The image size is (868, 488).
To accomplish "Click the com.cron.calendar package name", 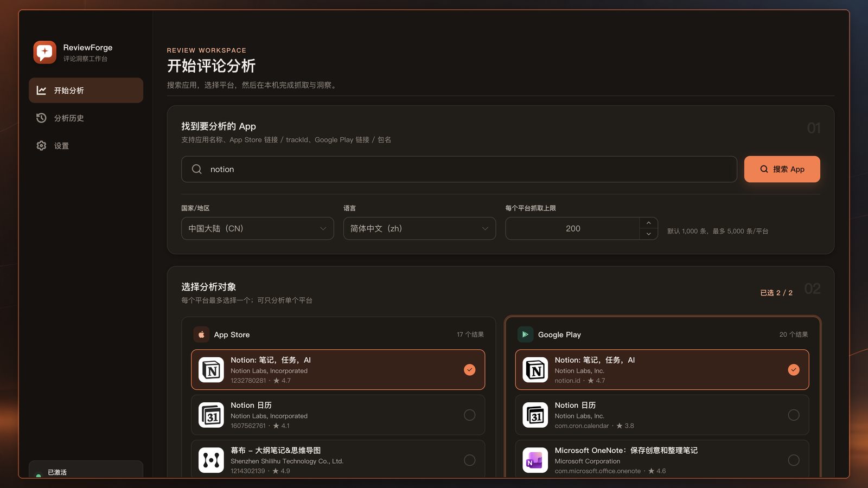I will [x=582, y=426].
